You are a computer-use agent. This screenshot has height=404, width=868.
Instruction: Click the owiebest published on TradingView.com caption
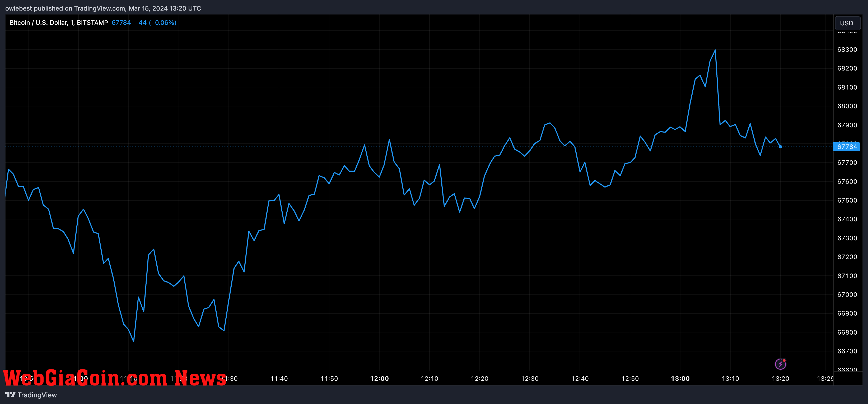(103, 8)
